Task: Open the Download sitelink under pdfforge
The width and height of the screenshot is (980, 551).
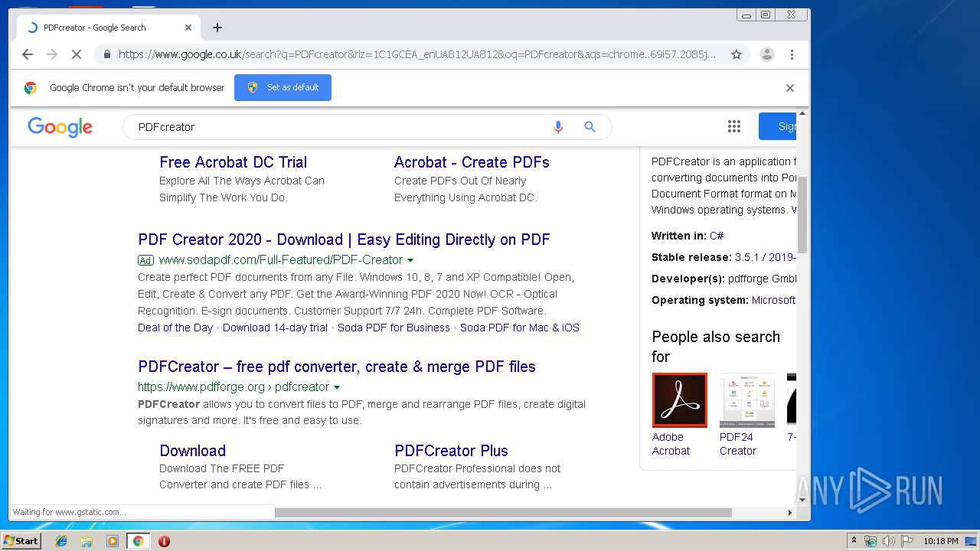Action: click(x=192, y=451)
